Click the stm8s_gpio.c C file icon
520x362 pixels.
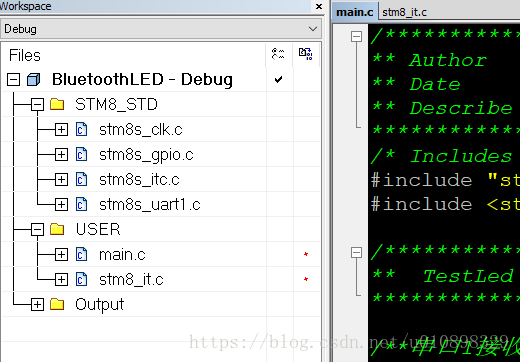point(81,155)
